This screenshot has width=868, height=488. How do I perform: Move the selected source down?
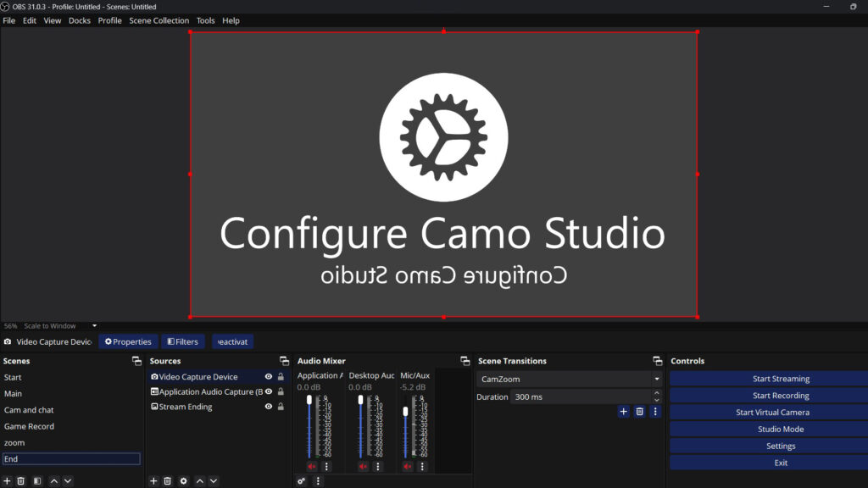pos(214,481)
